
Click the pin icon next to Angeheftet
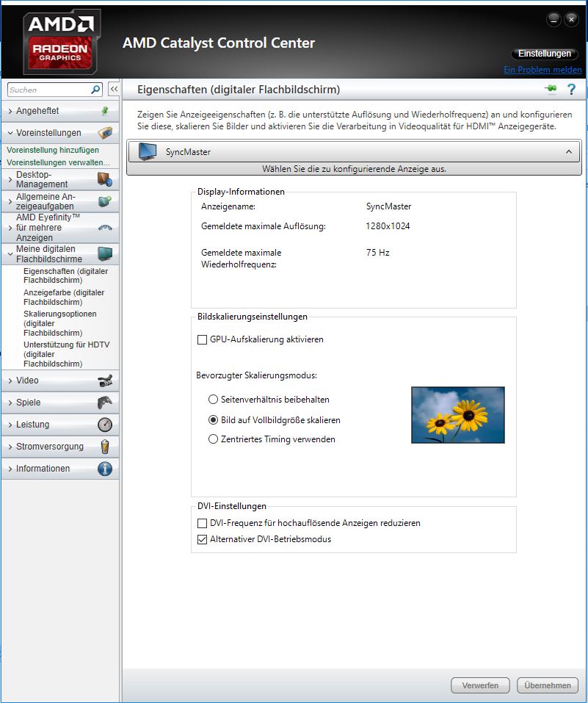pyautogui.click(x=105, y=111)
